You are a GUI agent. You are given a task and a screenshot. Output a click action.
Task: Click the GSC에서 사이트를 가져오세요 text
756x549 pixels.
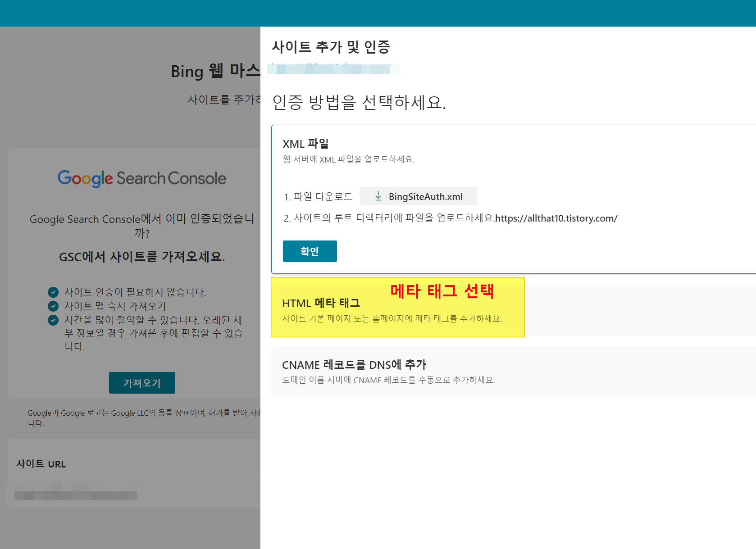coord(142,257)
